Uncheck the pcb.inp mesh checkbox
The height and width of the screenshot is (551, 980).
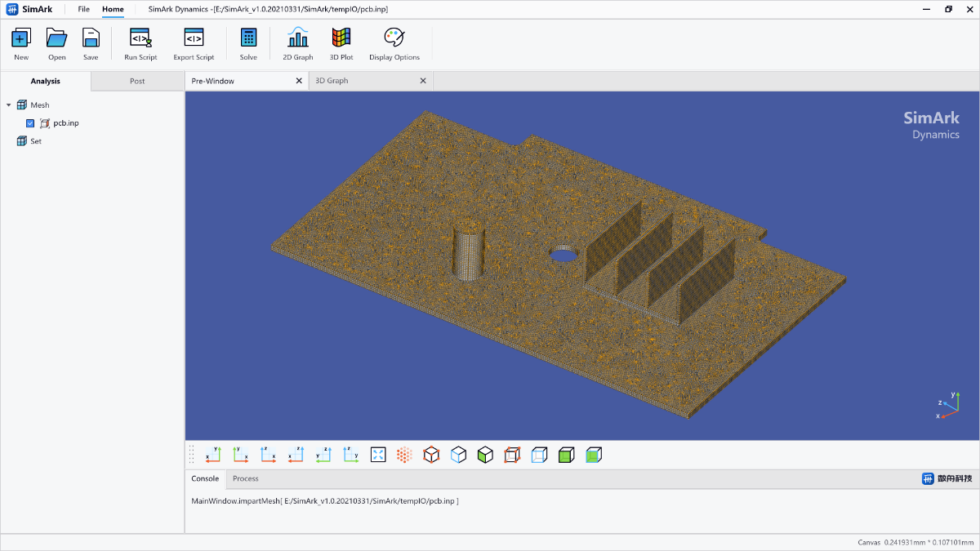(30, 123)
